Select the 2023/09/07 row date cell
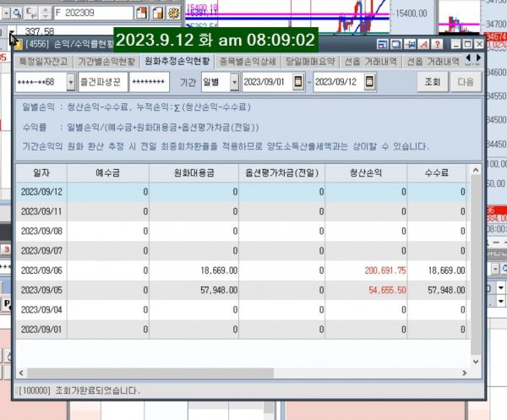 41,251
